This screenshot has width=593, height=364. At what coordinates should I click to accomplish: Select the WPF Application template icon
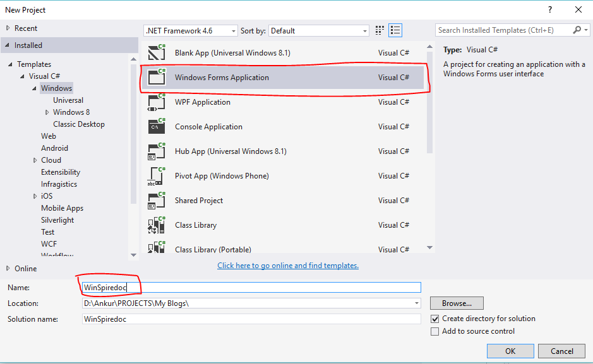click(x=157, y=102)
